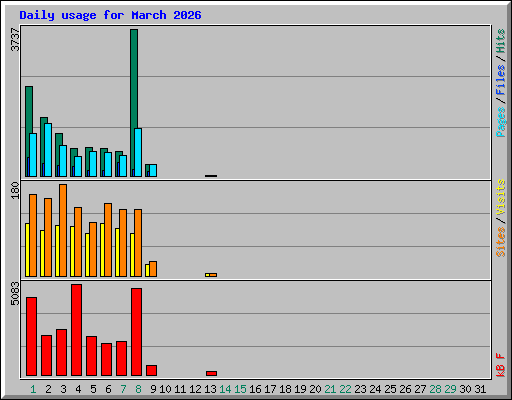Click the red KB bar for day 8

(x=136, y=332)
